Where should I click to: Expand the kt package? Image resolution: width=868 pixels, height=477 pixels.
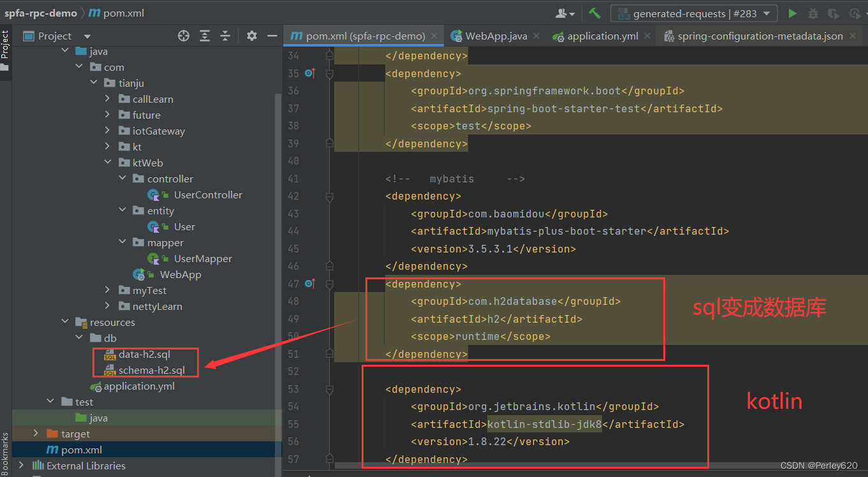pyautogui.click(x=107, y=147)
